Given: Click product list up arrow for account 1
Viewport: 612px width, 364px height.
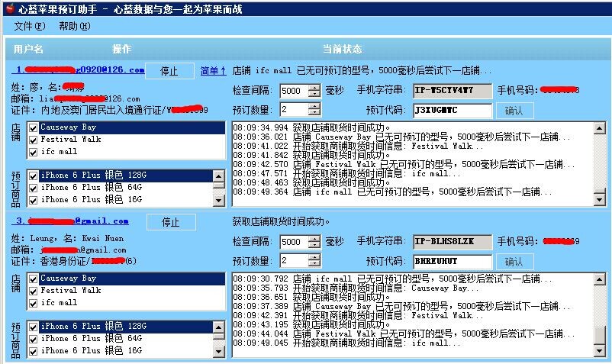Looking at the screenshot, I should click(219, 176).
